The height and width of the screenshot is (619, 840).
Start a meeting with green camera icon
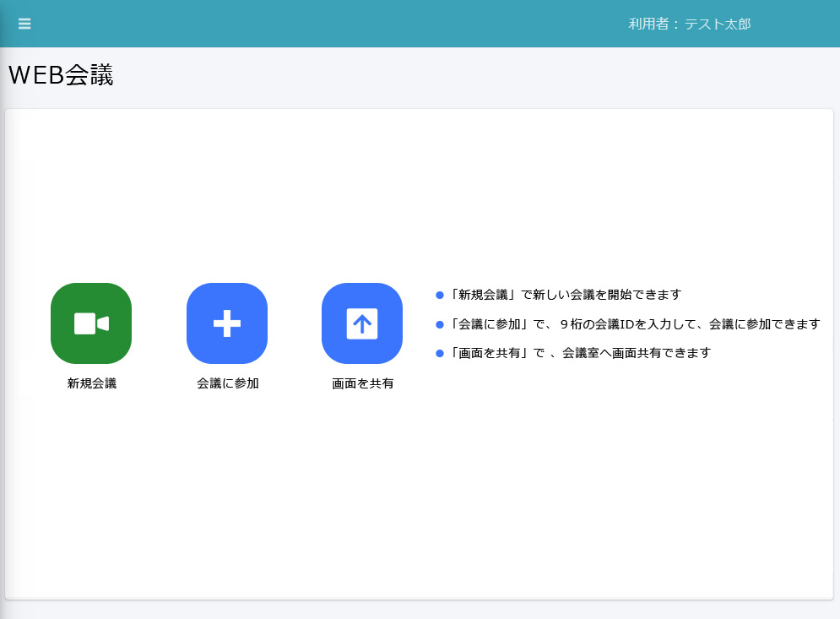[x=91, y=323]
